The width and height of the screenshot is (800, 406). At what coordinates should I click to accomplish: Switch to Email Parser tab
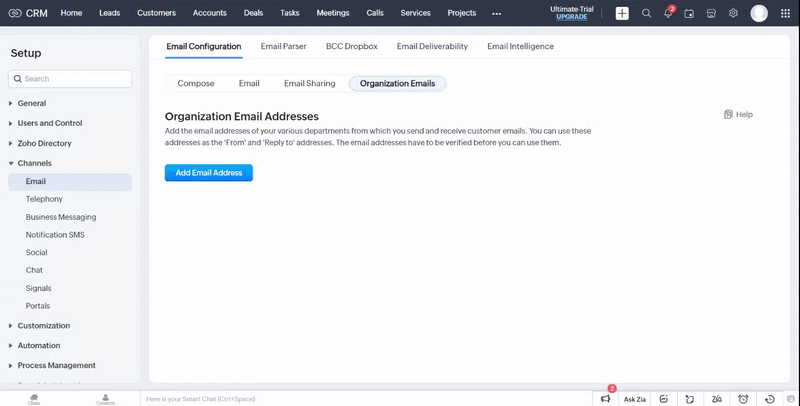click(x=284, y=46)
